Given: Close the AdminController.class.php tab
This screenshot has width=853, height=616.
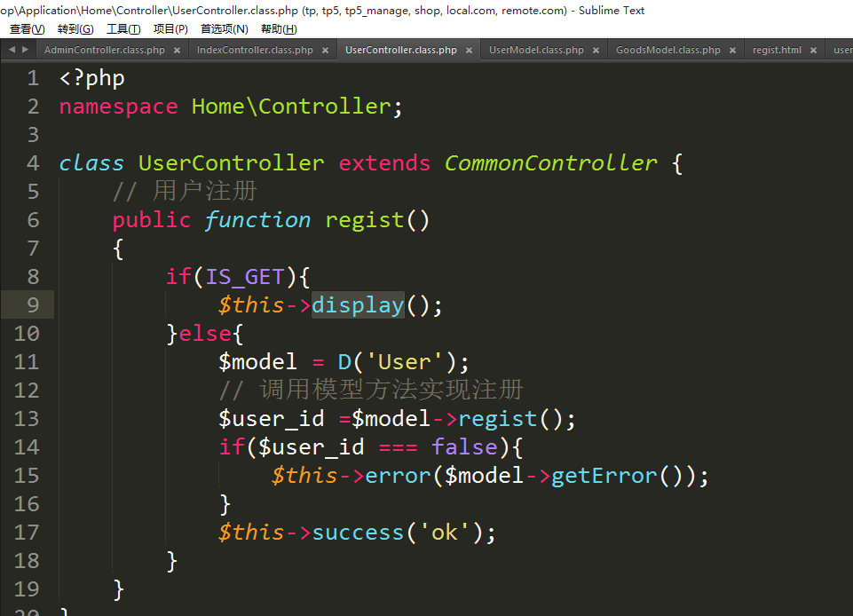Looking at the screenshot, I should coord(177,51).
